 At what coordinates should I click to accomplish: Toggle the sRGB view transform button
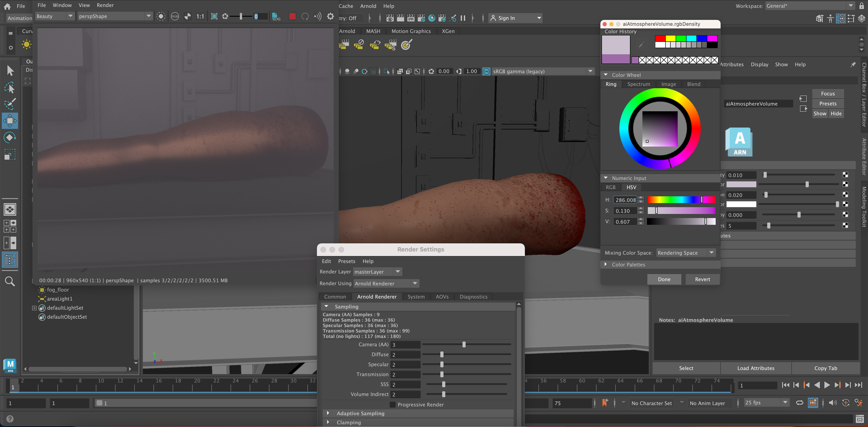click(x=486, y=71)
